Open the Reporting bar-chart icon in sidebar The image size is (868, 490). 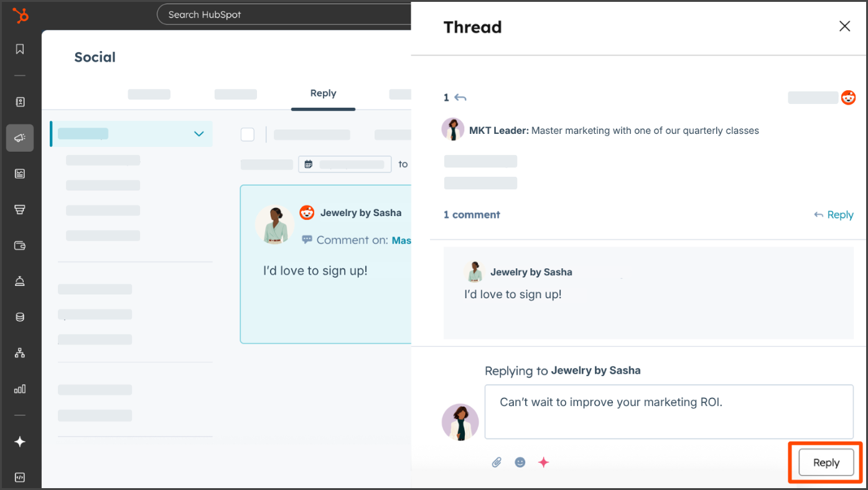[x=20, y=389]
